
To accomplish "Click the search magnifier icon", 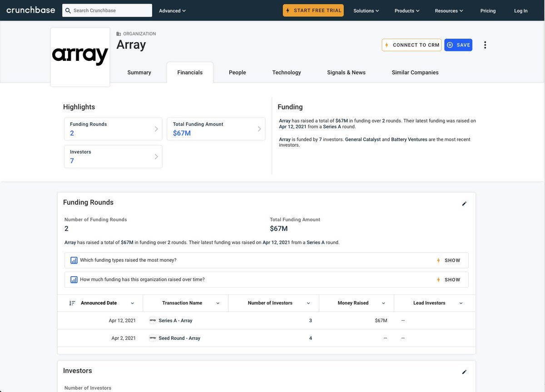I will [68, 10].
